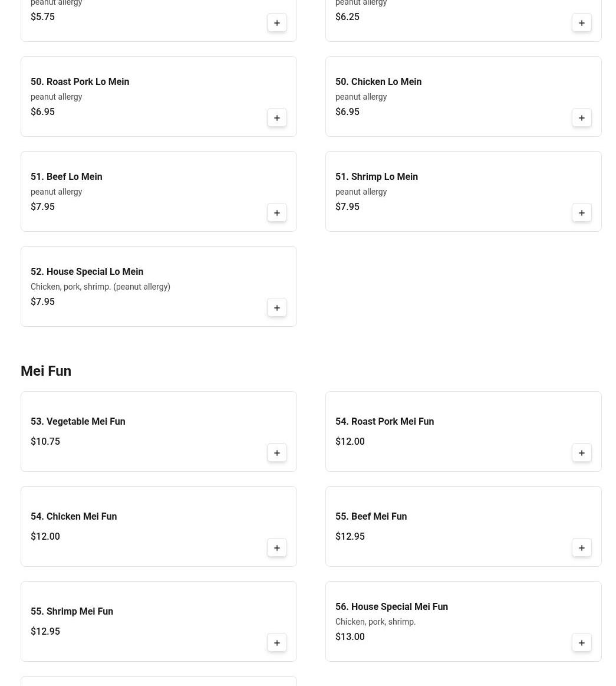
Task: Click plus icon for Chicken Lo Mein
Action: (x=582, y=118)
